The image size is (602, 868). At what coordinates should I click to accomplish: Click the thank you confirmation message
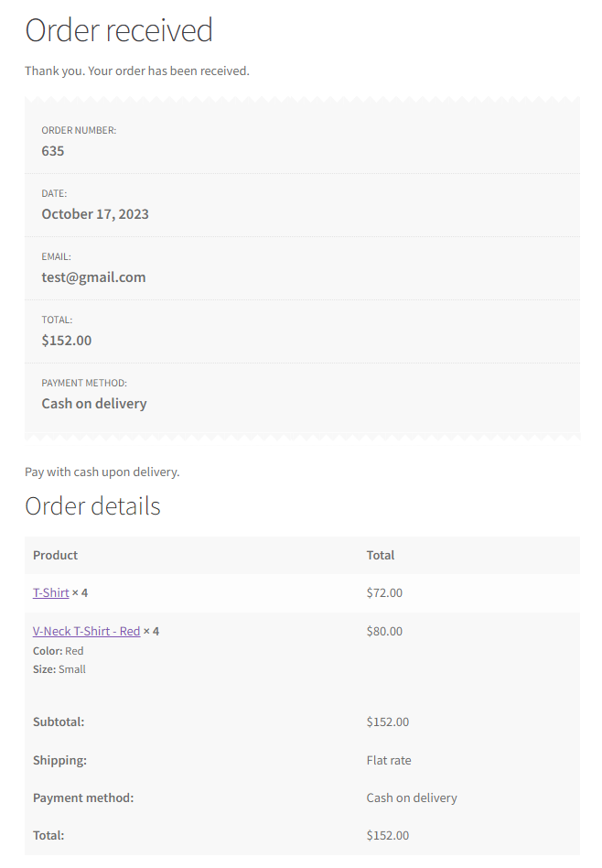pos(137,71)
